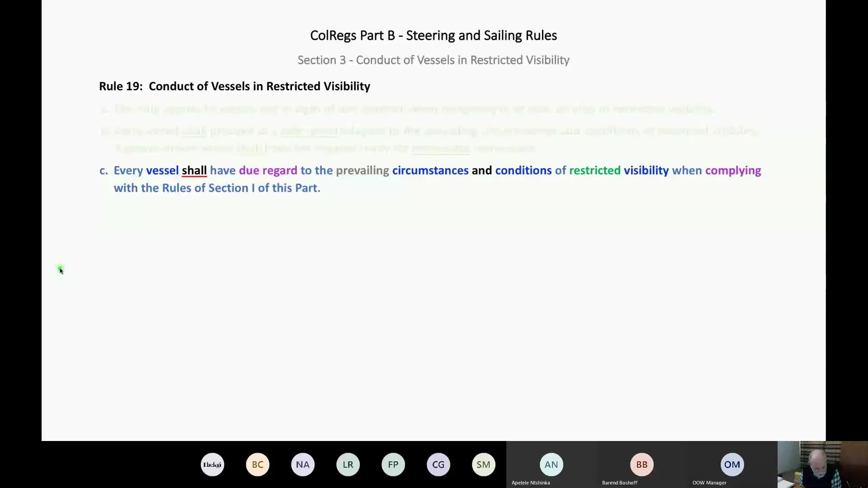Image resolution: width=868 pixels, height=488 pixels.
Task: Click the OOW Manager OM circle
Action: pos(731,465)
